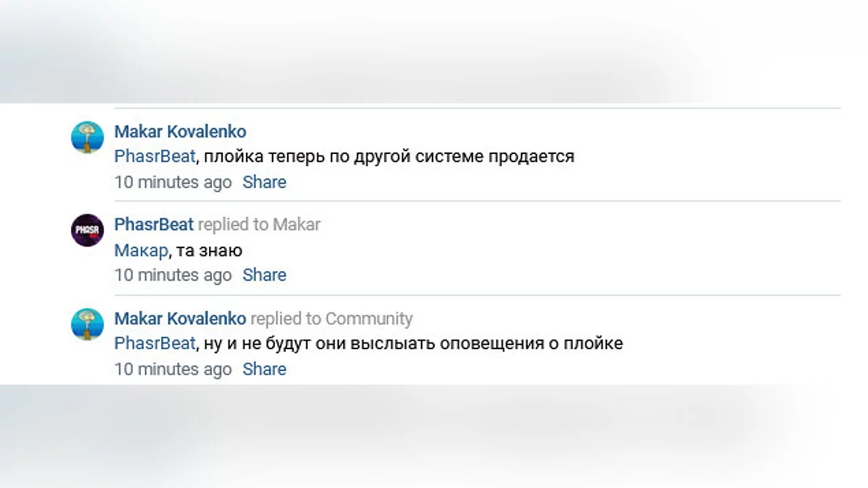The image size is (868, 488).
Task: Open the PhasrBeat profile avatar
Action: coord(88,231)
